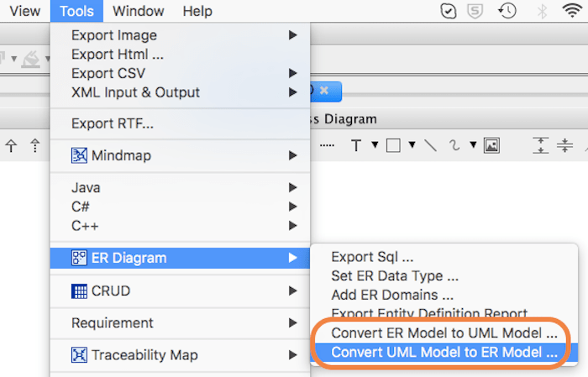Image resolution: width=588 pixels, height=377 pixels.
Task: Choose Export Sql from ER Diagram submenu
Action: pyautogui.click(x=372, y=257)
